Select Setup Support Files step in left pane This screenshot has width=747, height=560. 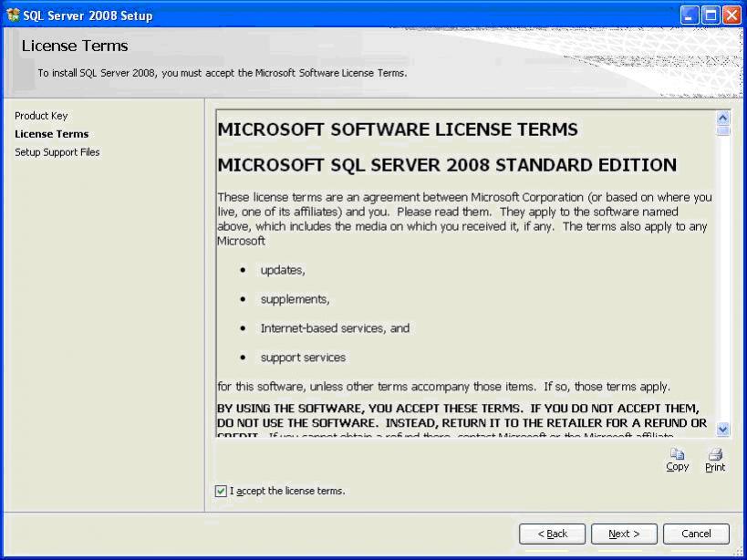tap(57, 152)
